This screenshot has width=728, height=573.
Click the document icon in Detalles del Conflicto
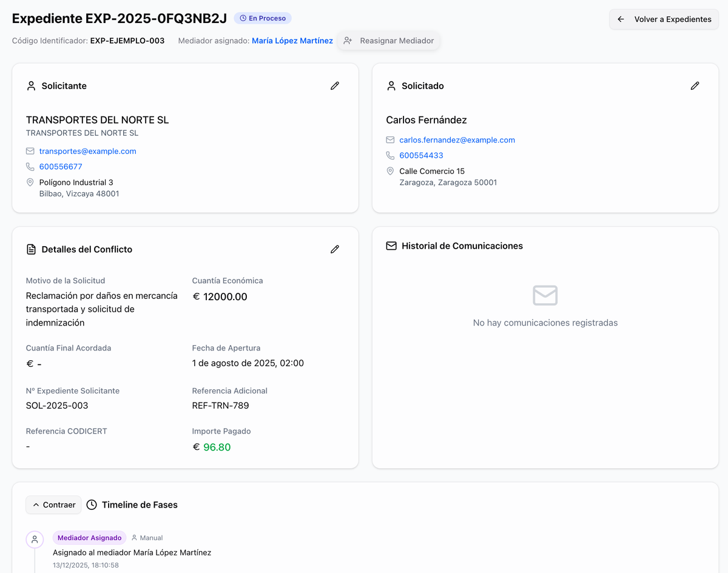pyautogui.click(x=32, y=249)
